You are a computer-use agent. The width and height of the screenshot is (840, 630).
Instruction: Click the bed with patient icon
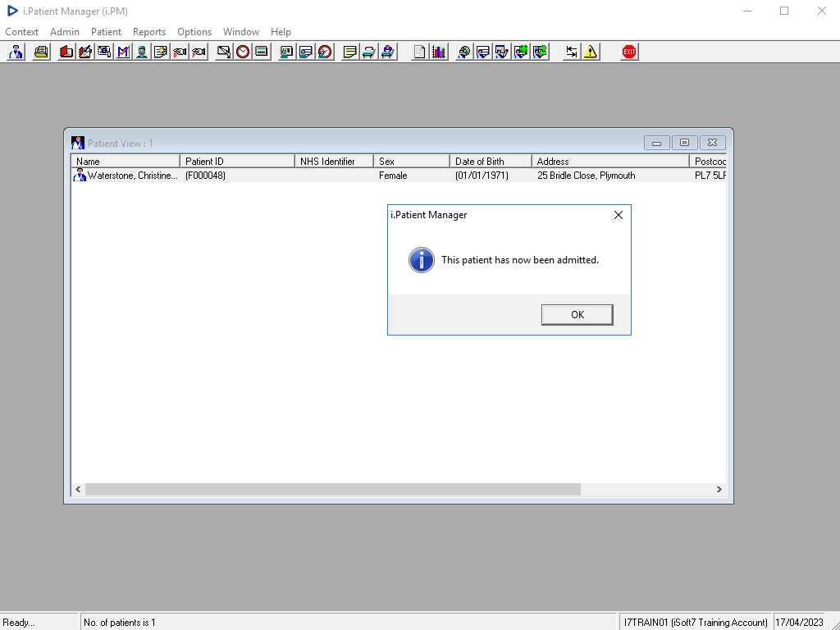[388, 52]
